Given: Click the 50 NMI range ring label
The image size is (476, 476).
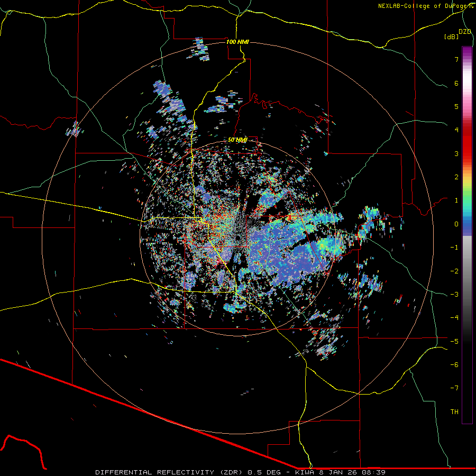Looking at the screenshot, I should [237, 140].
